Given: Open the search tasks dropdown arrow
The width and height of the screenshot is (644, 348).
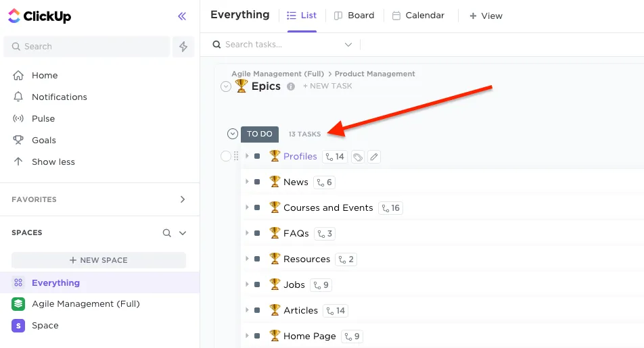Looking at the screenshot, I should tap(348, 45).
